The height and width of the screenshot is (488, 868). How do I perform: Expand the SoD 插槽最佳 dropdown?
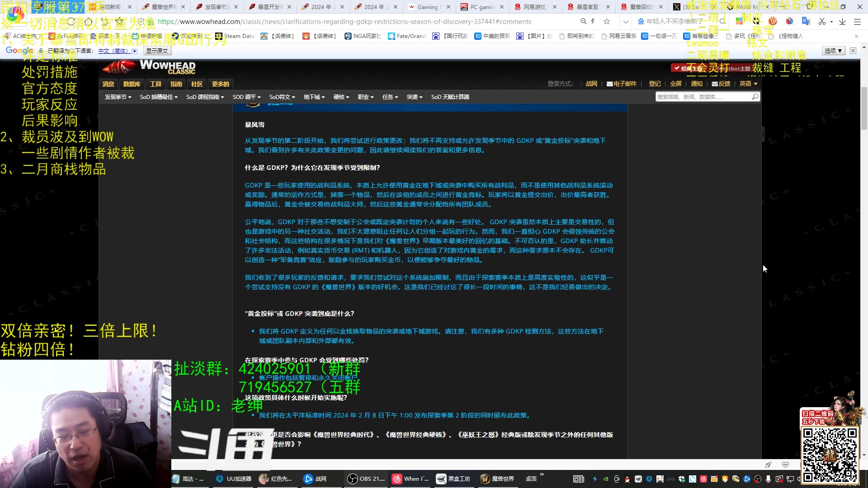coord(159,97)
